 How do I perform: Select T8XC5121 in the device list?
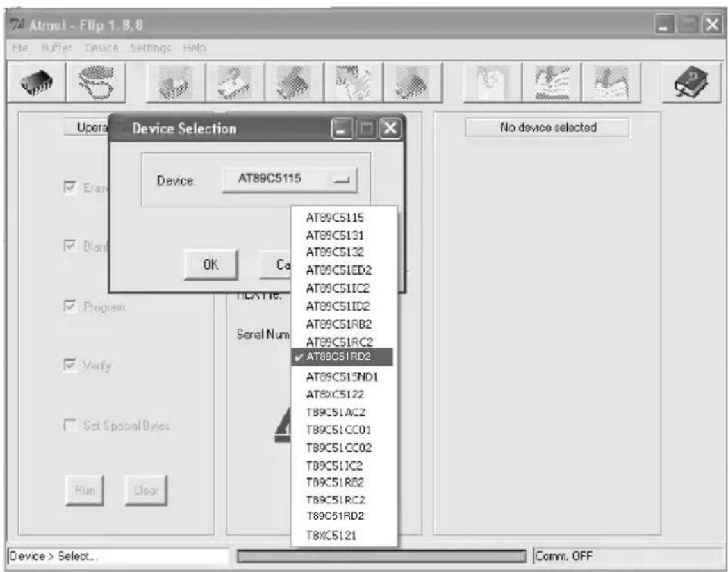(344, 535)
